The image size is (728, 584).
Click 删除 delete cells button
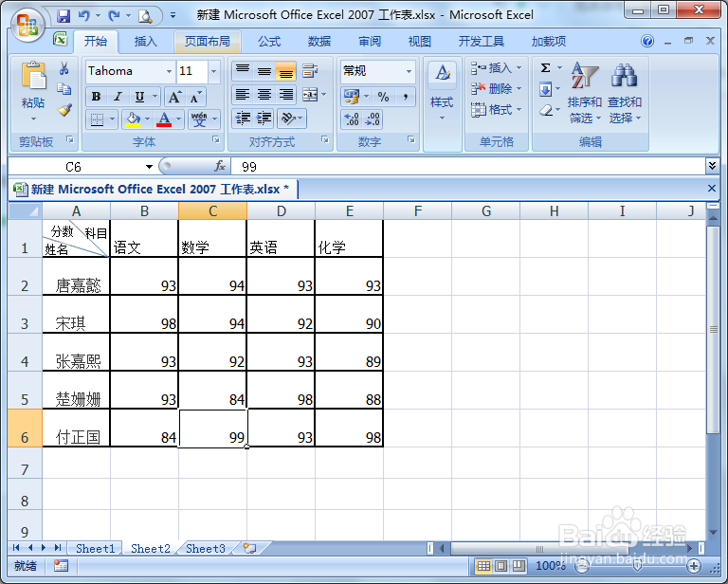[497, 88]
